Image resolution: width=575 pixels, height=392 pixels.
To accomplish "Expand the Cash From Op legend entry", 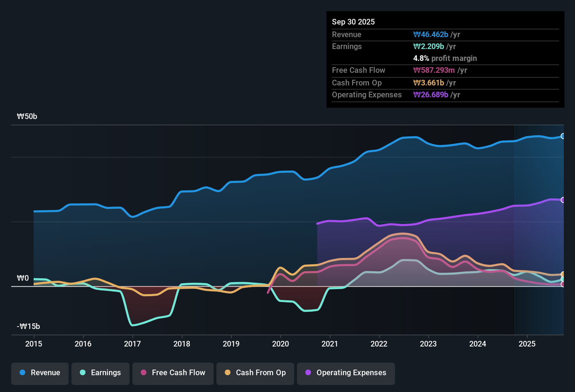I will (255, 373).
